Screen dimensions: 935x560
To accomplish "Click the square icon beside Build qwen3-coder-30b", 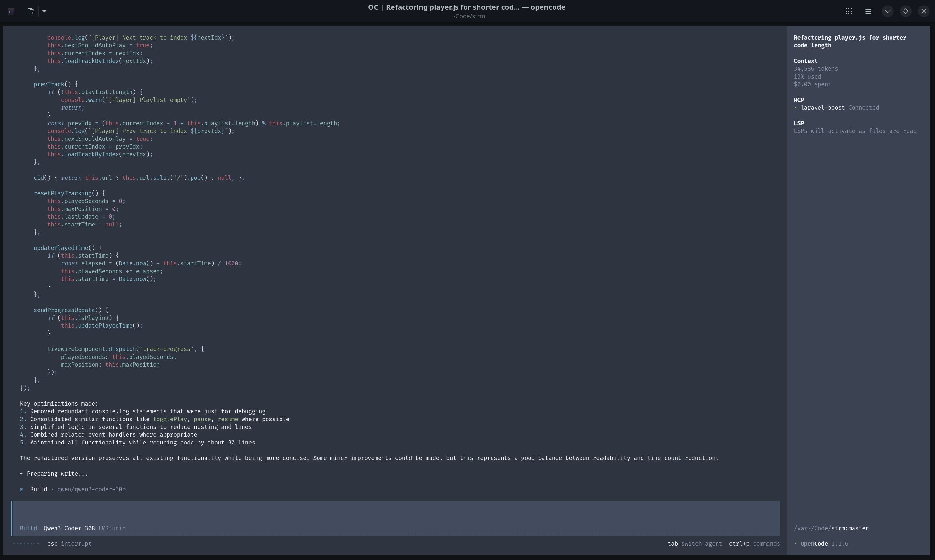I will point(22,490).
